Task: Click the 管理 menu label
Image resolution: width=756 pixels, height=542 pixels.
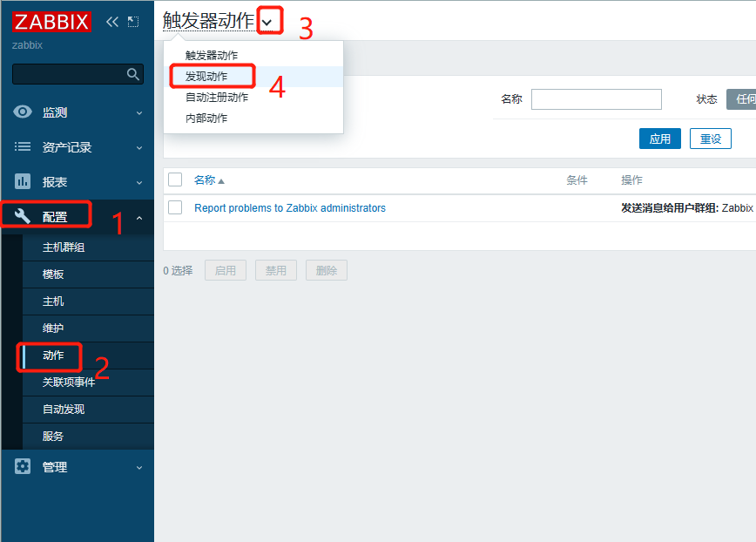Action: coord(55,467)
